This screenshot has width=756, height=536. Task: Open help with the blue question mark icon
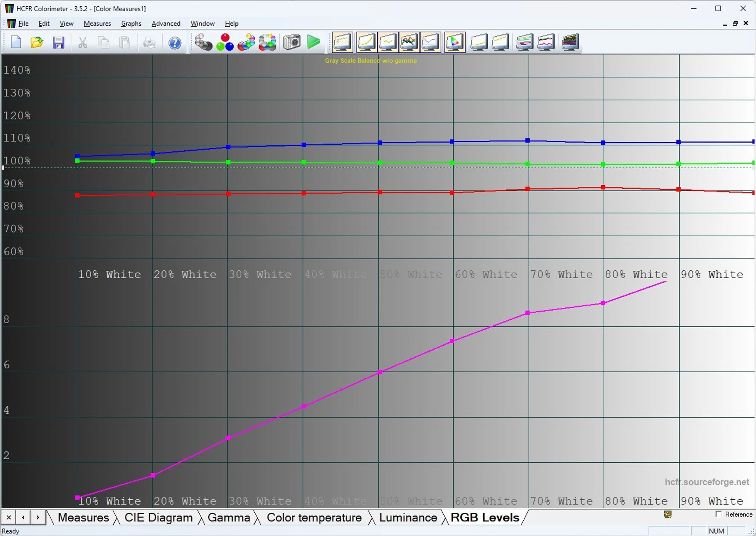click(x=175, y=43)
